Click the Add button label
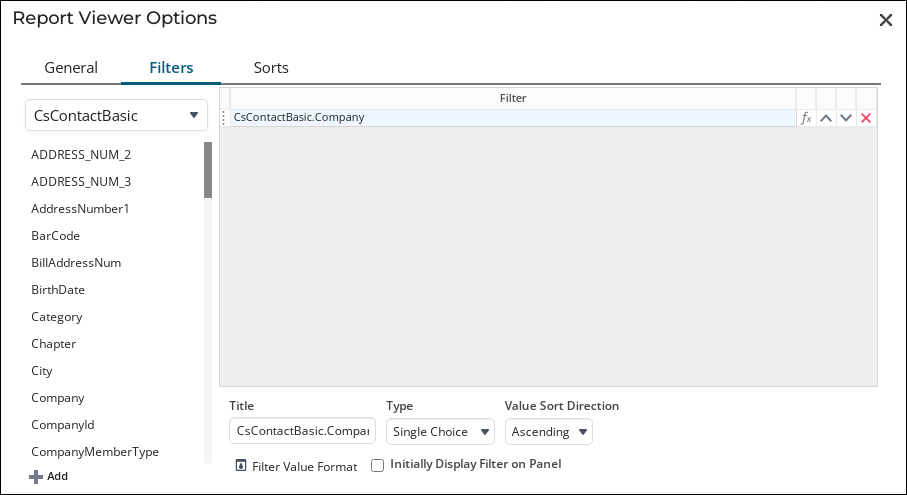Image resolution: width=907 pixels, height=495 pixels. tap(57, 476)
